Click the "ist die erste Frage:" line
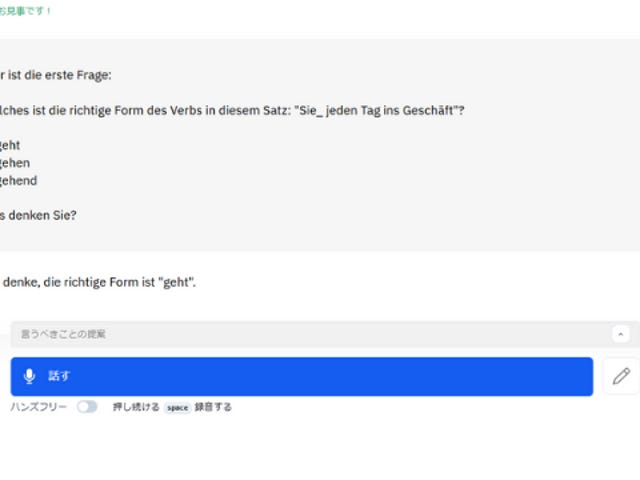 point(56,75)
